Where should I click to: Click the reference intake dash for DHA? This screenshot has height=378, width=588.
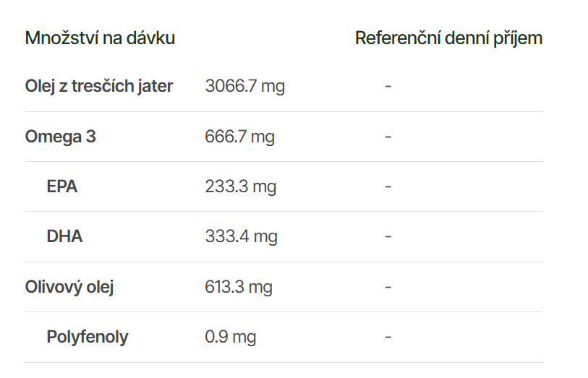coord(388,236)
